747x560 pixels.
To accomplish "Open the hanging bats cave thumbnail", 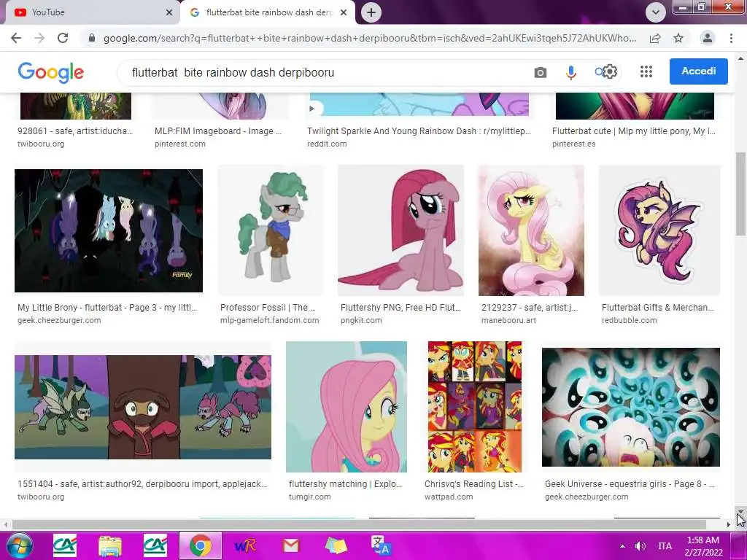I will (109, 230).
